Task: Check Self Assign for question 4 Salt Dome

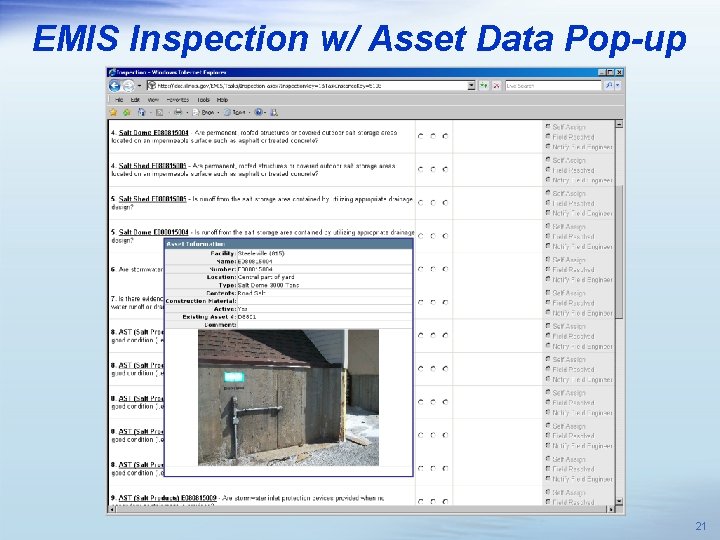Action: pyautogui.click(x=548, y=126)
